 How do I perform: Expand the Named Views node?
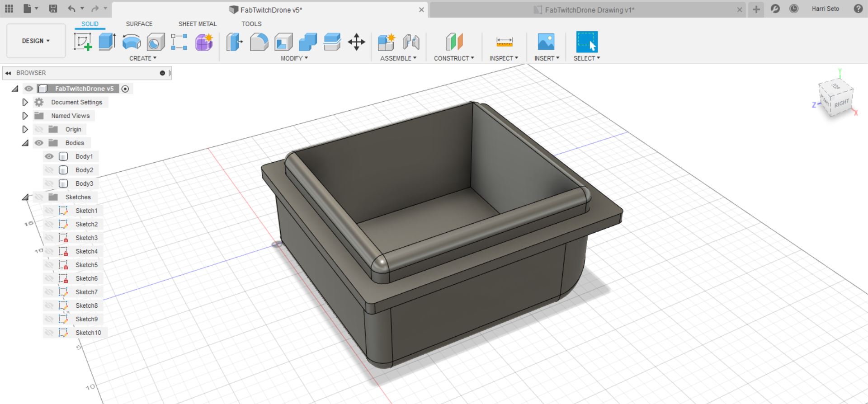[25, 116]
